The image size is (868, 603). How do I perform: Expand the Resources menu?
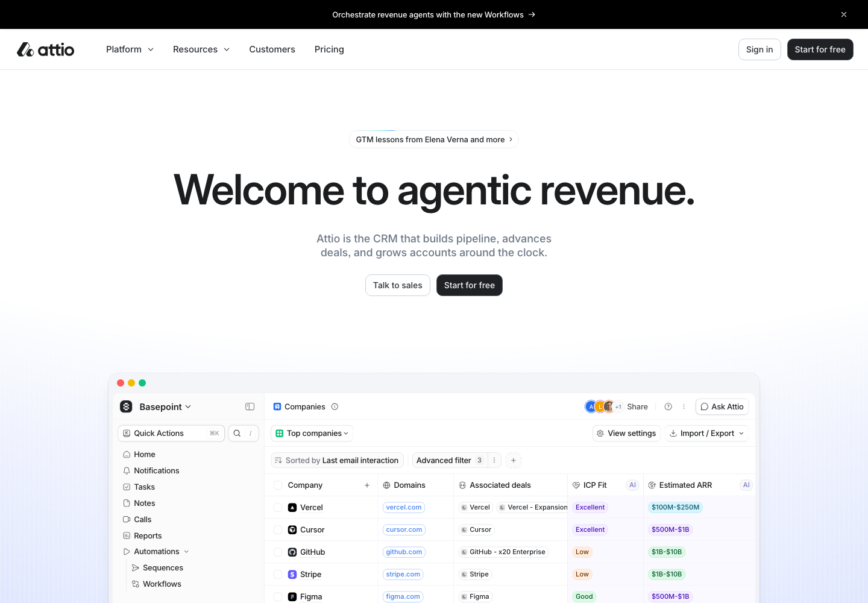[201, 49]
